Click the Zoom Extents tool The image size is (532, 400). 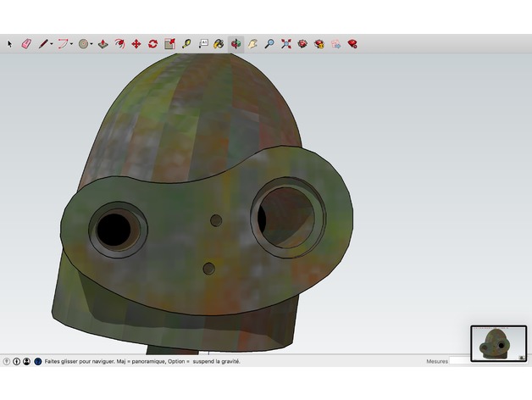tap(286, 44)
